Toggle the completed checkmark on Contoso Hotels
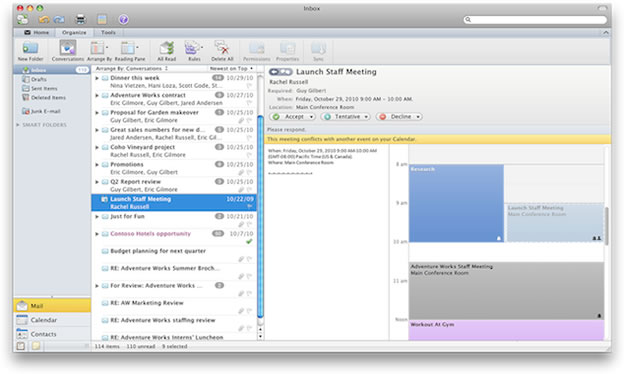 249,241
